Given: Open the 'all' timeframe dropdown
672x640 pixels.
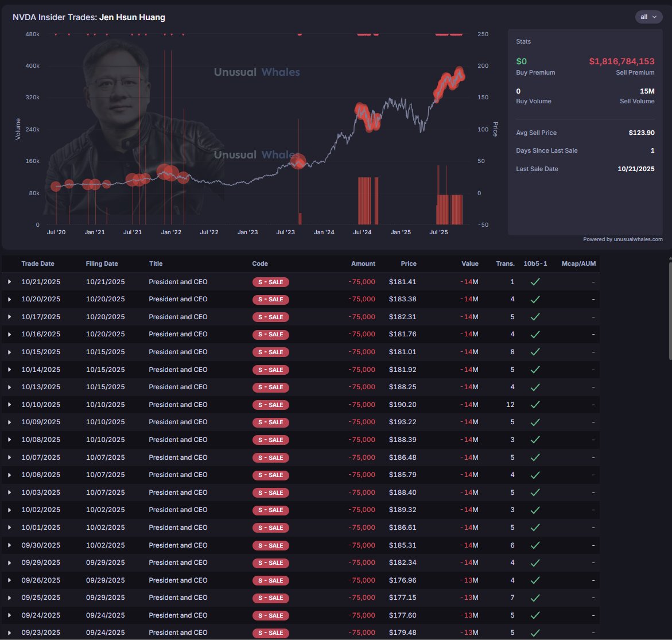Looking at the screenshot, I should (648, 17).
